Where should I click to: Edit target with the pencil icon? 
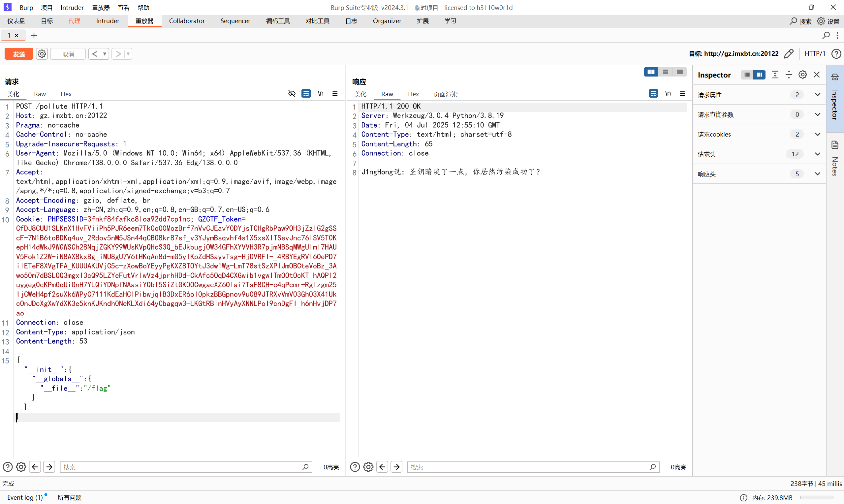tap(789, 54)
